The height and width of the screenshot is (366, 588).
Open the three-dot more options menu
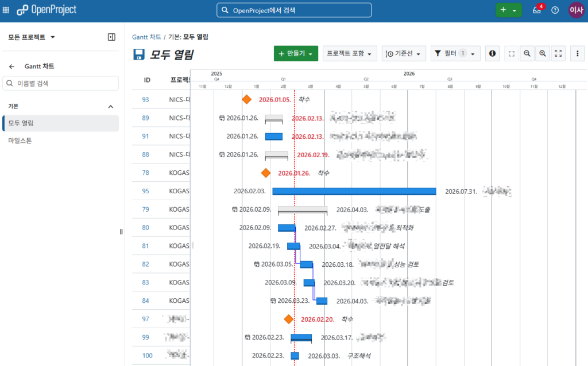[x=577, y=53]
